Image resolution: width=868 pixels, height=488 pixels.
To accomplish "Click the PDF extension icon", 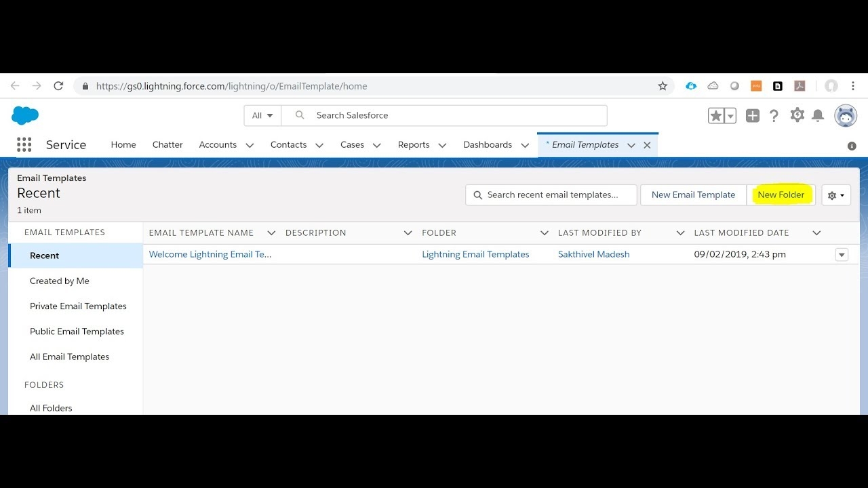I will (800, 86).
